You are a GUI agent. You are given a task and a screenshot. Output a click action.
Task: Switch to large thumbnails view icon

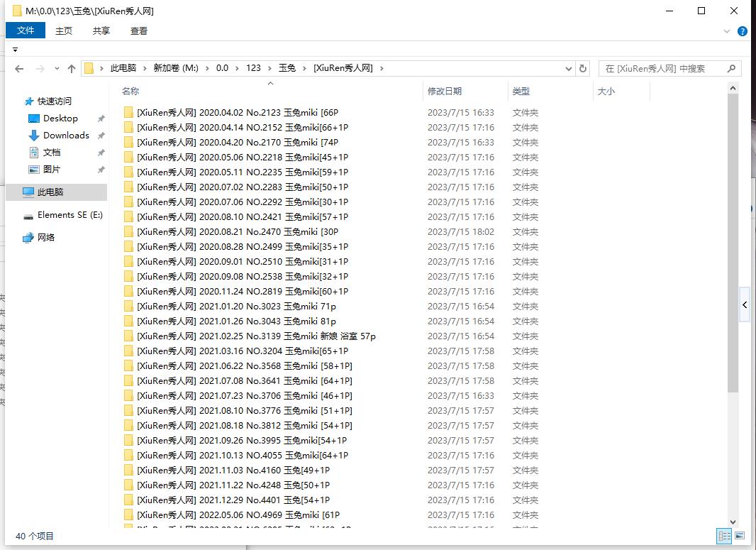(x=739, y=536)
